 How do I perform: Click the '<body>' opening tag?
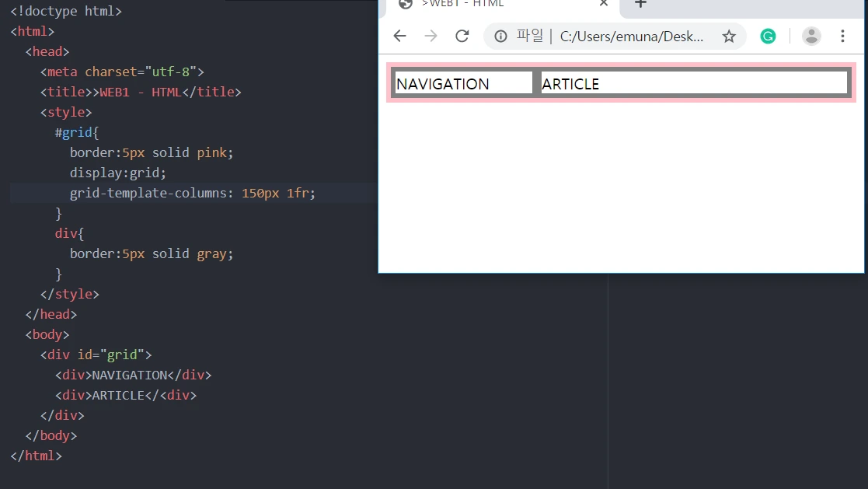click(x=47, y=334)
